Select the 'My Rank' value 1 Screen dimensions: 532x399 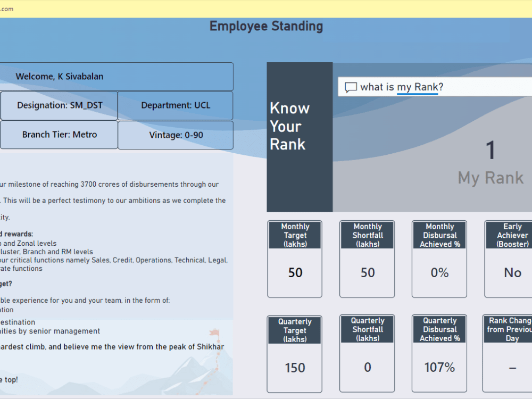(491, 150)
